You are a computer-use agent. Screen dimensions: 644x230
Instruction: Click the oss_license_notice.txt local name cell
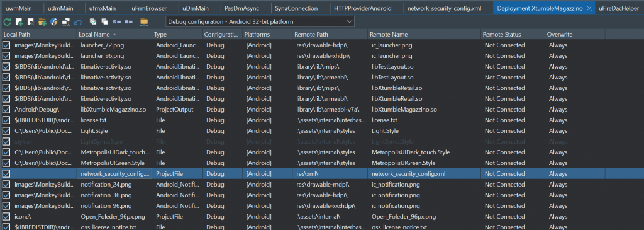[x=114, y=227]
